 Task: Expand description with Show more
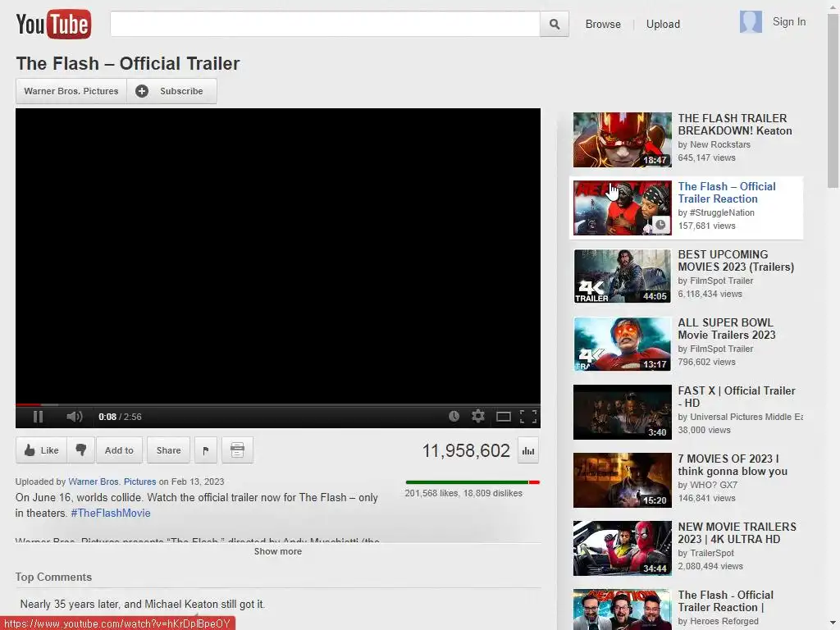(x=277, y=551)
